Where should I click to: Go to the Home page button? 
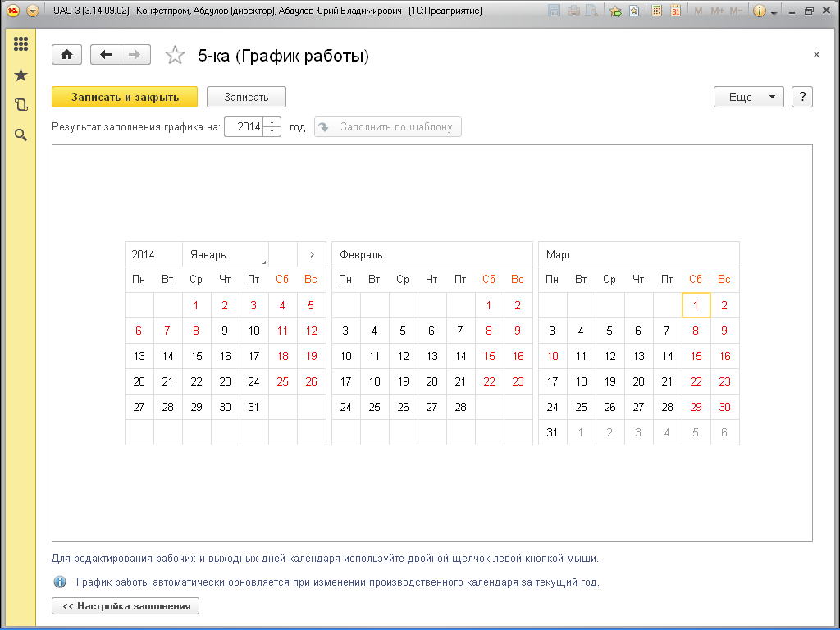66,55
